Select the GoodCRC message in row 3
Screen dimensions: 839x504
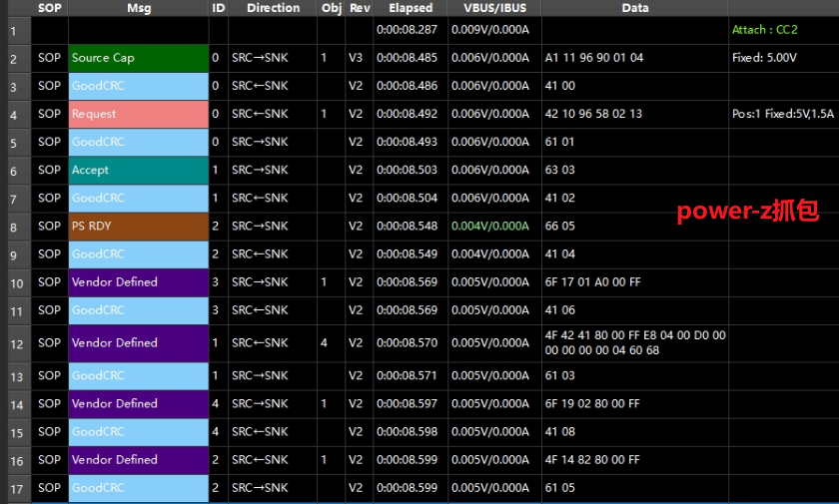pyautogui.click(x=138, y=86)
